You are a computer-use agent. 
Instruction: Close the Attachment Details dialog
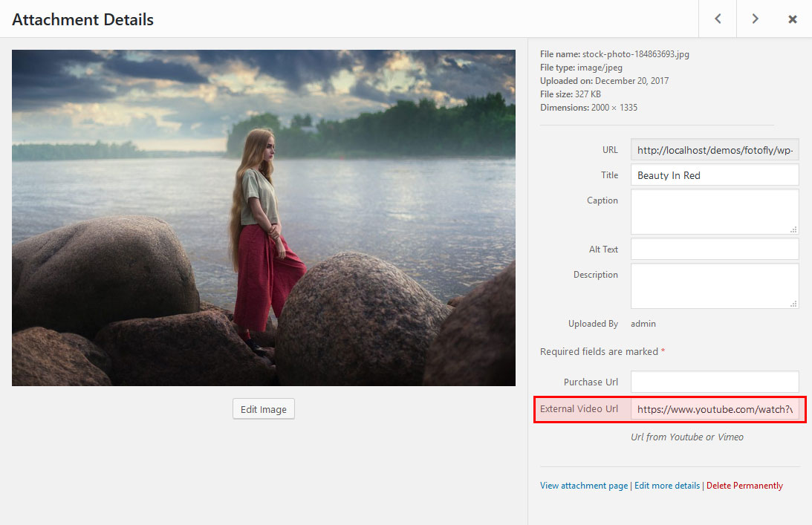point(793,19)
